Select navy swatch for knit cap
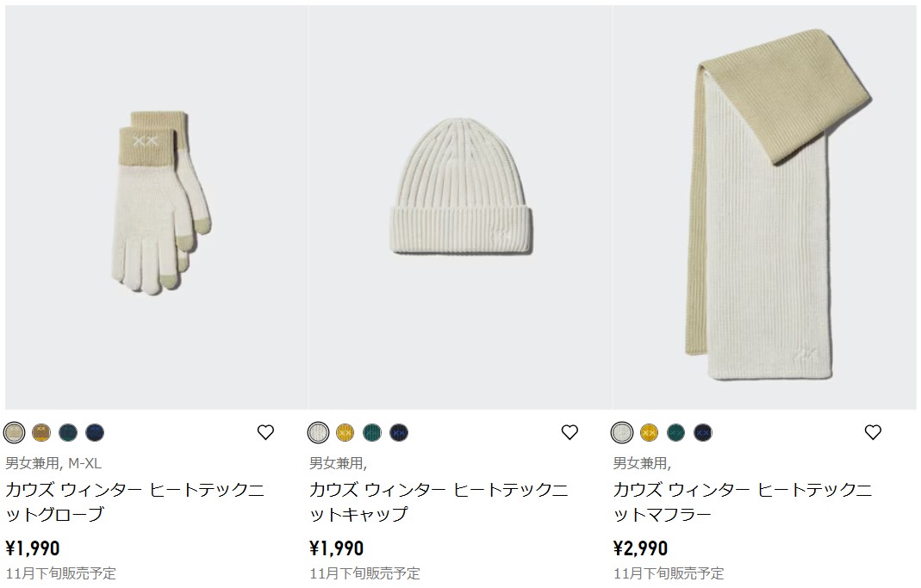 399,432
